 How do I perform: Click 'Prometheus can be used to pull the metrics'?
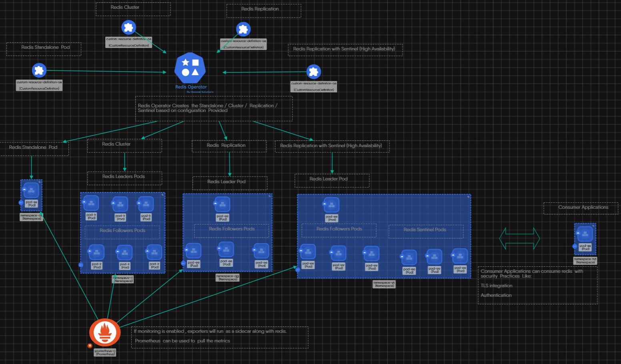pyautogui.click(x=182, y=341)
